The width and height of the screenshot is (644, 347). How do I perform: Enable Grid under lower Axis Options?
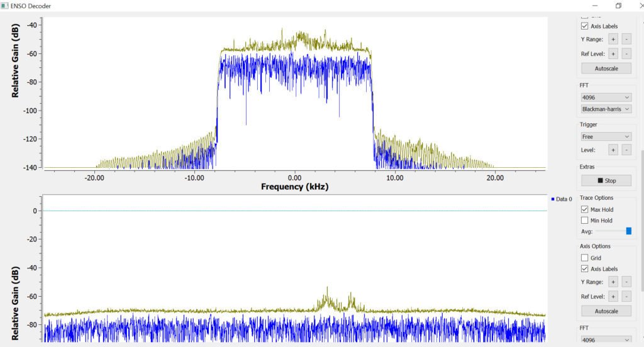[585, 258]
